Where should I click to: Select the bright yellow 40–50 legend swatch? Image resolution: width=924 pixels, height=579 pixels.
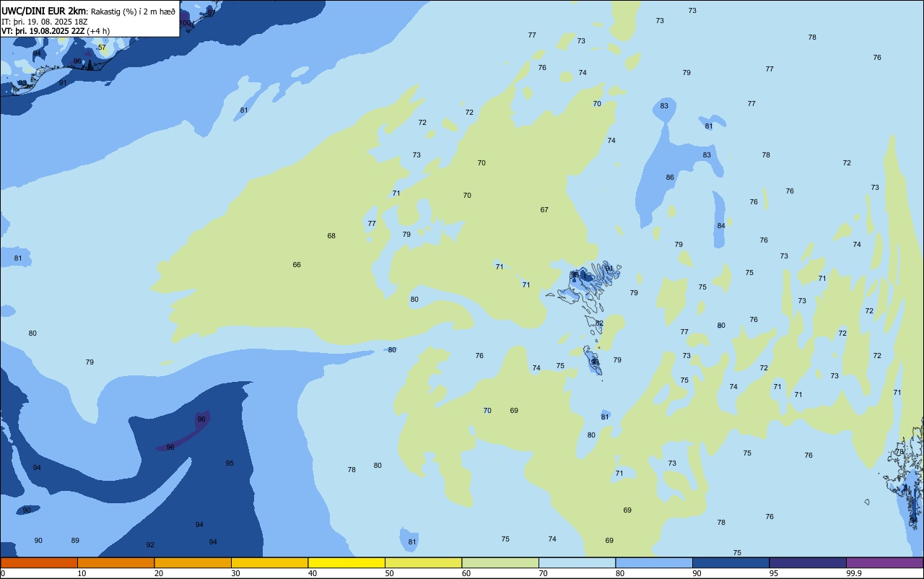(346, 562)
